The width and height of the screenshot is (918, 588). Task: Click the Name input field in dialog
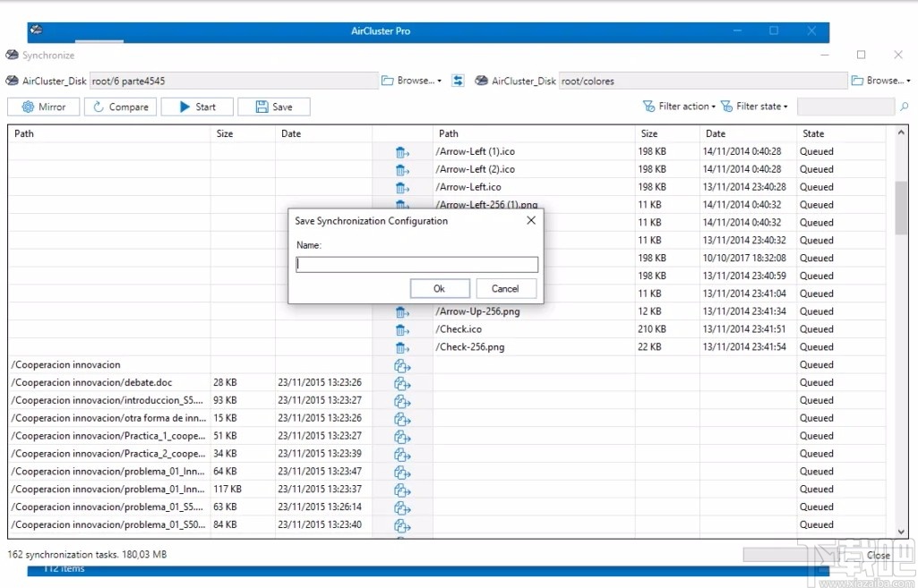click(x=416, y=264)
